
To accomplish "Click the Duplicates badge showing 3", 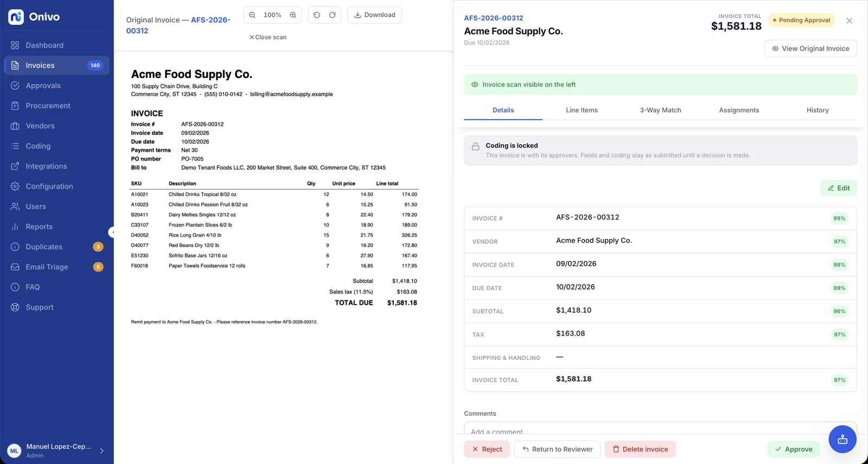I will [98, 247].
